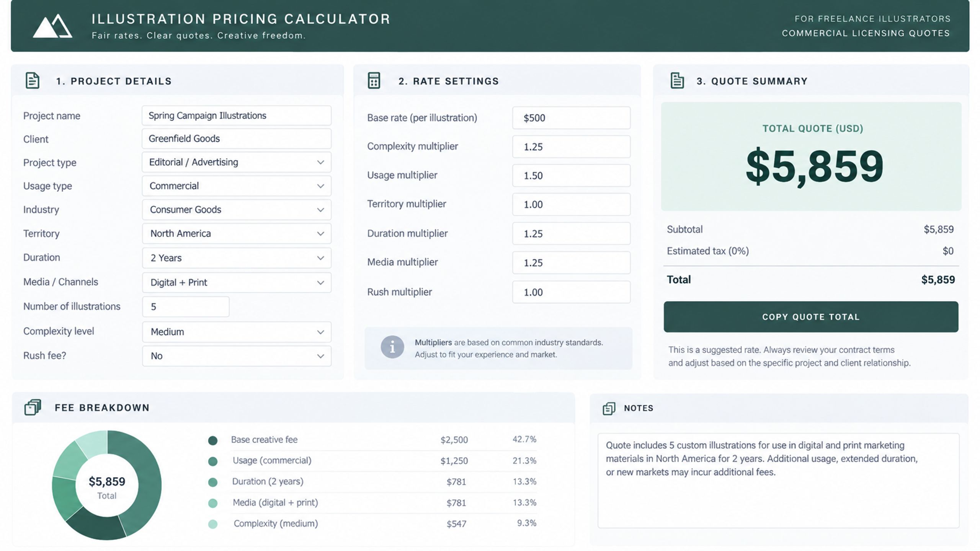Click the Usage multiplier field
Image resolution: width=980 pixels, height=551 pixels.
571,176
